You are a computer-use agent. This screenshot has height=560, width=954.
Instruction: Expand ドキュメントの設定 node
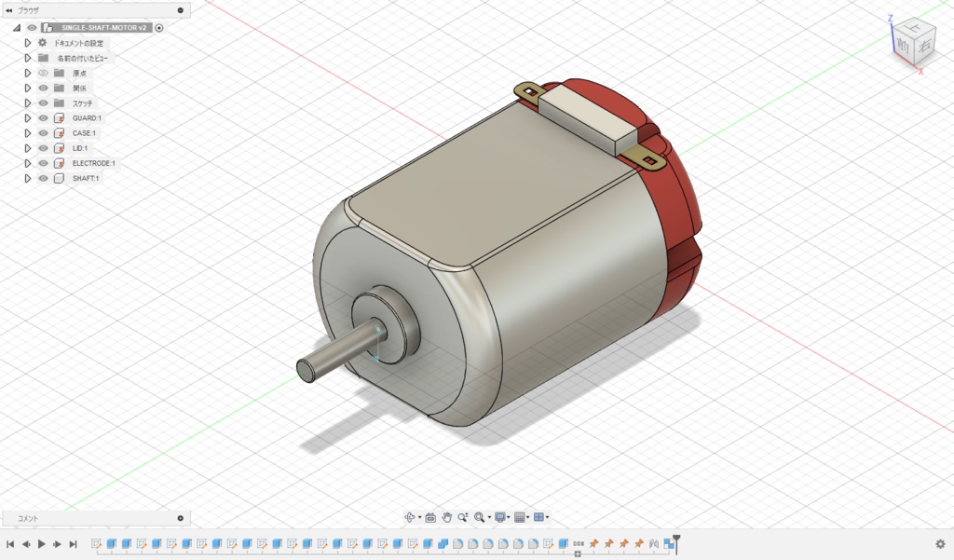pos(27,43)
